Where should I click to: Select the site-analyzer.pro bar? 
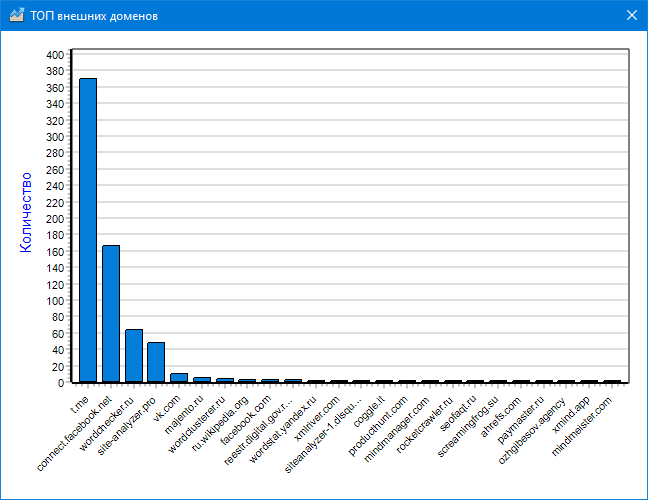[156, 362]
